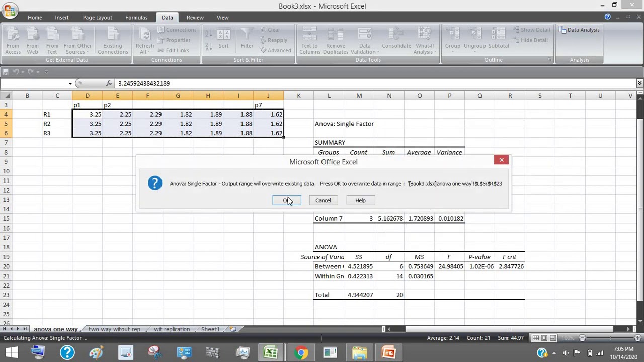Open Text to Columns tool

pos(309,41)
